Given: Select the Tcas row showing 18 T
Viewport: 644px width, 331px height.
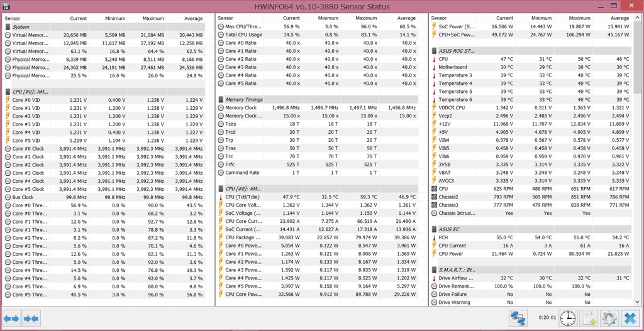Looking at the screenshot, I should [x=318, y=124].
